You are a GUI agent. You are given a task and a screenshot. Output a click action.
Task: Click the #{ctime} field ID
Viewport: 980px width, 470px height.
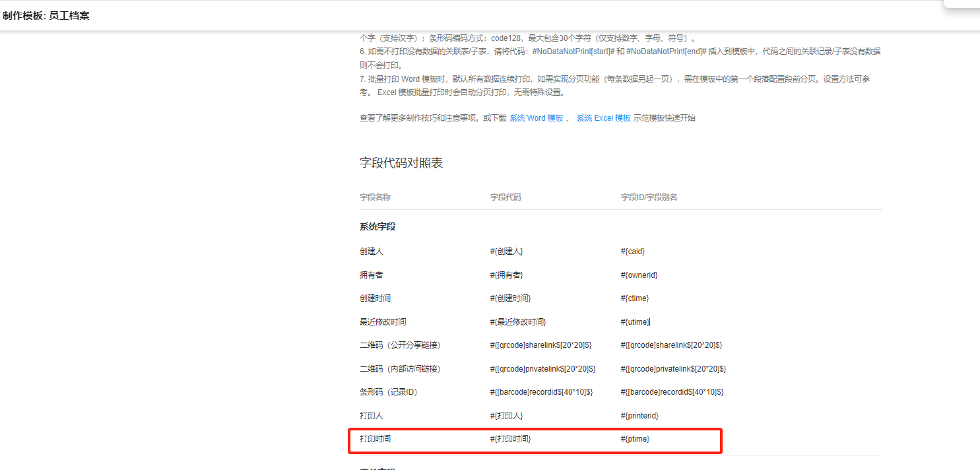(x=634, y=298)
